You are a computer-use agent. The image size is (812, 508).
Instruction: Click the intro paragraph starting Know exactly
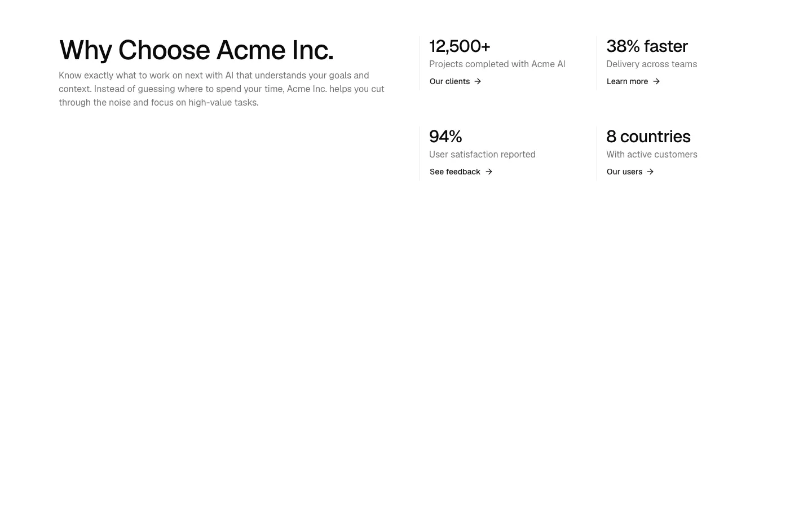(222, 89)
